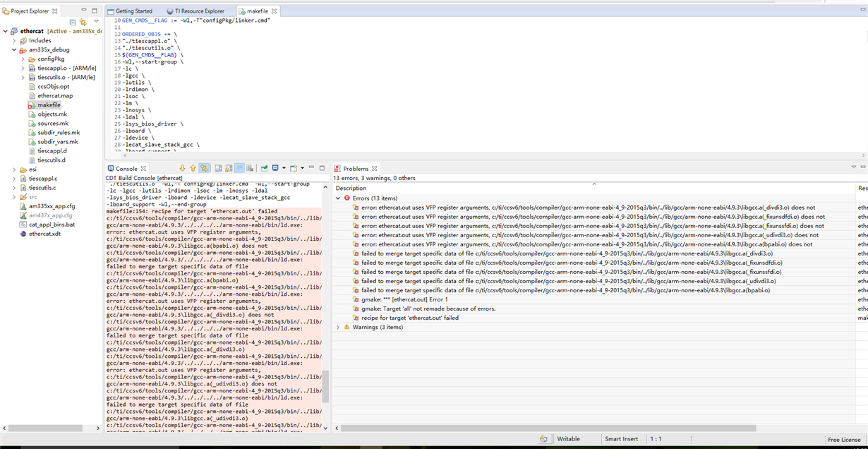
Task: Minimize the Console panel
Action: (311, 167)
